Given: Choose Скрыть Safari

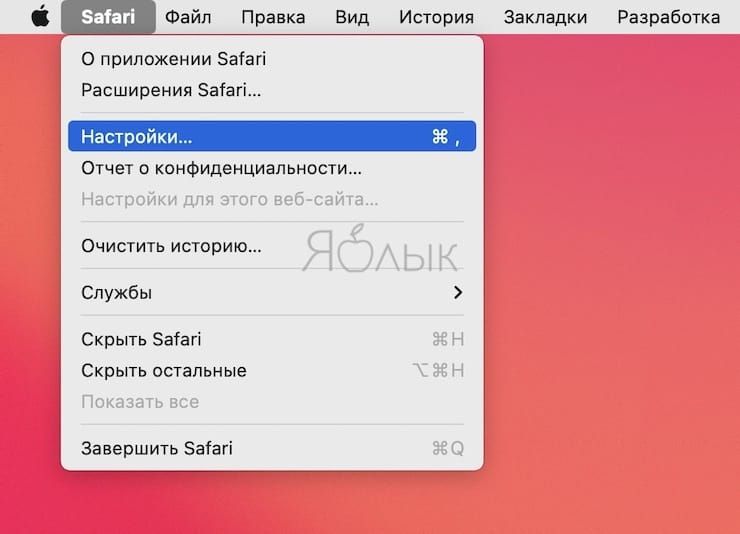Looking at the screenshot, I should (272, 339).
